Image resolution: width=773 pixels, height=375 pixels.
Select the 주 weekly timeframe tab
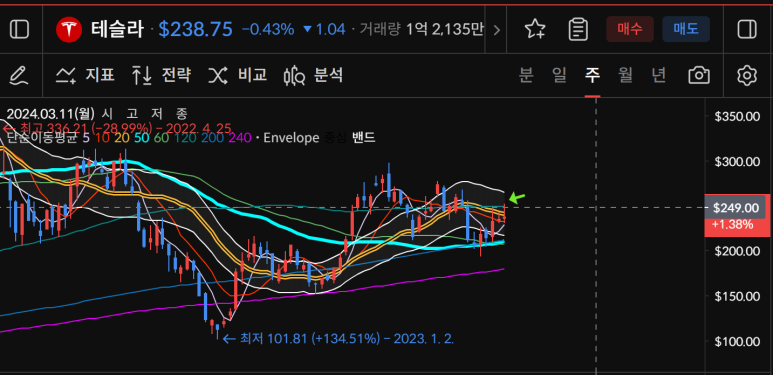[x=592, y=75]
